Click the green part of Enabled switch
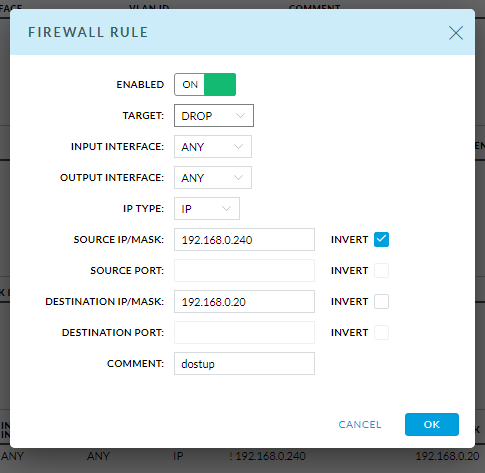Screen dimensions: 485x473 point(220,84)
